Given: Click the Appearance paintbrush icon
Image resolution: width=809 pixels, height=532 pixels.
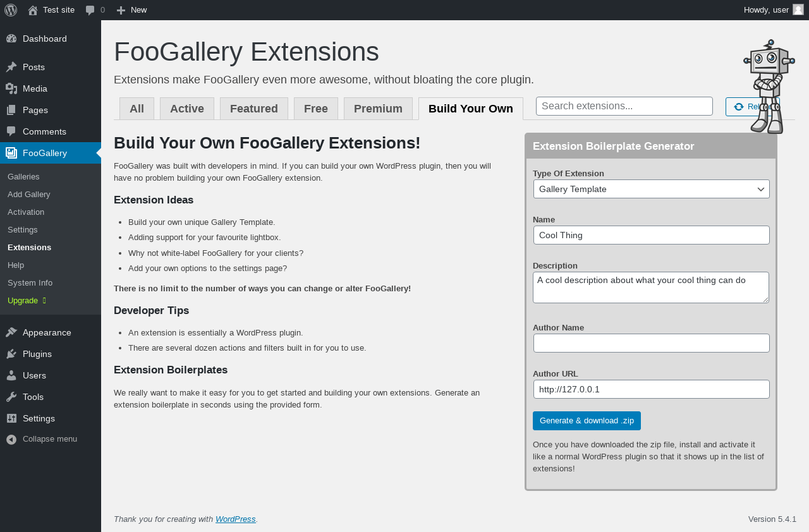Looking at the screenshot, I should click(11, 332).
